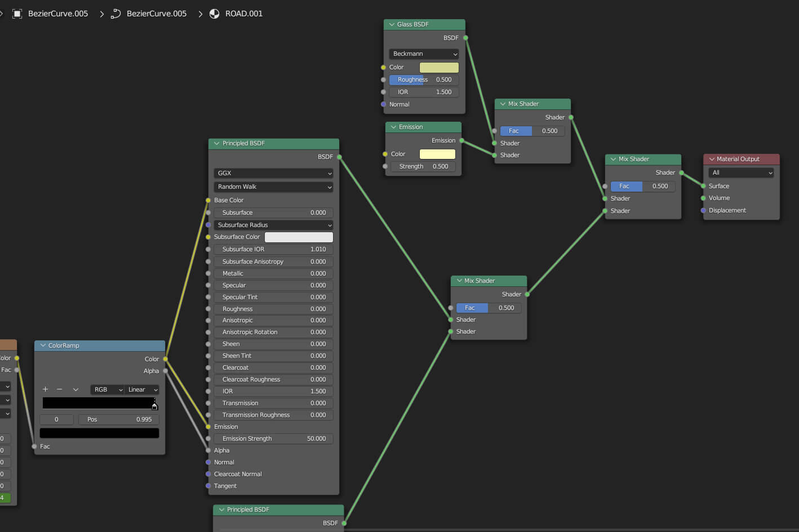Click the ColorRamp Pos 0.995 field
The height and width of the screenshot is (532, 799).
pyautogui.click(x=119, y=419)
